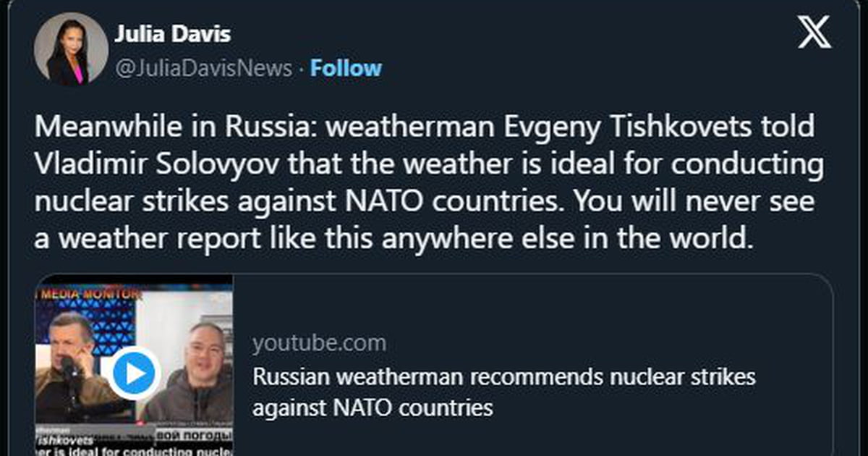Image resolution: width=868 pixels, height=456 pixels.
Task: Open @JuliaDavisNews handle
Action: (x=207, y=67)
